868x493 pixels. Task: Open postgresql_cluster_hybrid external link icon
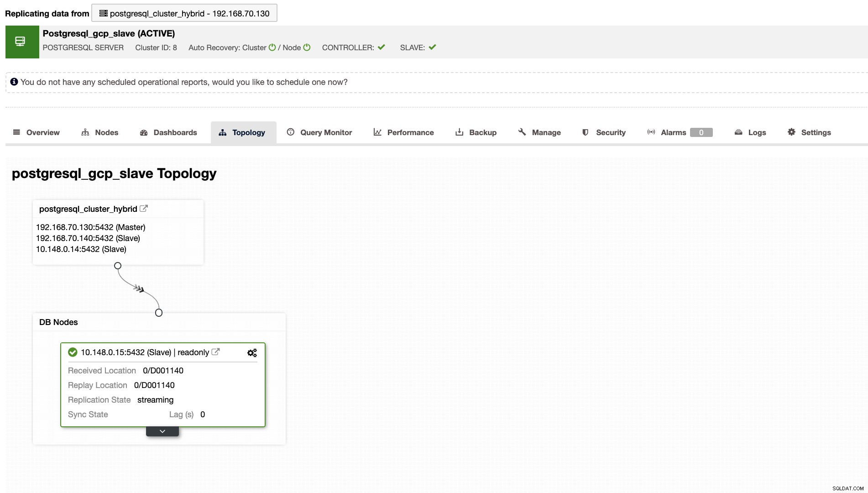click(x=144, y=208)
